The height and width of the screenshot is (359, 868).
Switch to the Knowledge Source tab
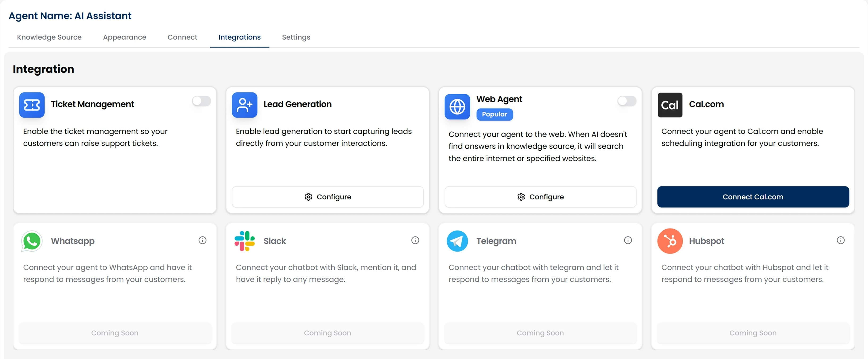pyautogui.click(x=49, y=37)
